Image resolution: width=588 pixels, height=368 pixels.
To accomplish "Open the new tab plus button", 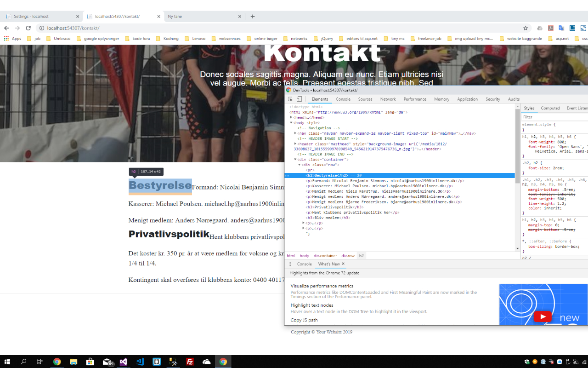I will (x=252, y=17).
